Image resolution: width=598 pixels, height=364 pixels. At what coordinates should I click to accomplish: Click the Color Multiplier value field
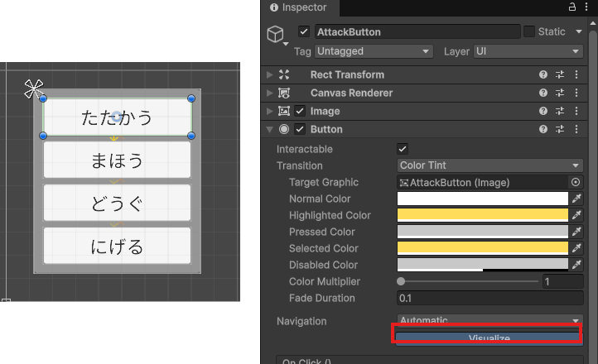point(563,281)
